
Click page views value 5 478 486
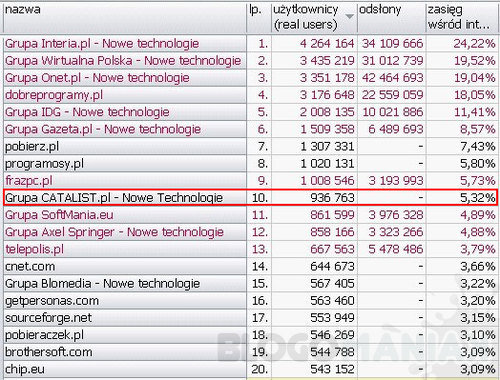pos(396,249)
